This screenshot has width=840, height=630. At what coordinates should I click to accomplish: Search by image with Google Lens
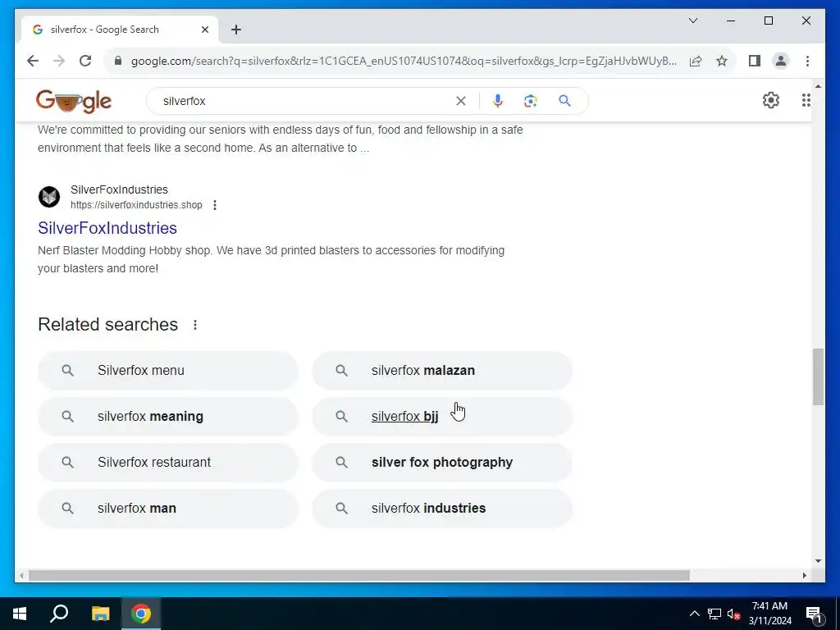(x=531, y=101)
